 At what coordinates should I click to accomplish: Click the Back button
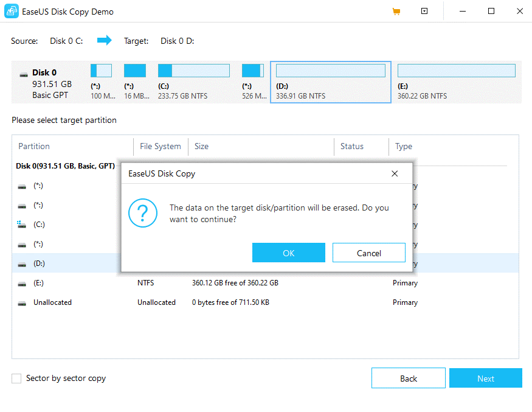tap(408, 378)
